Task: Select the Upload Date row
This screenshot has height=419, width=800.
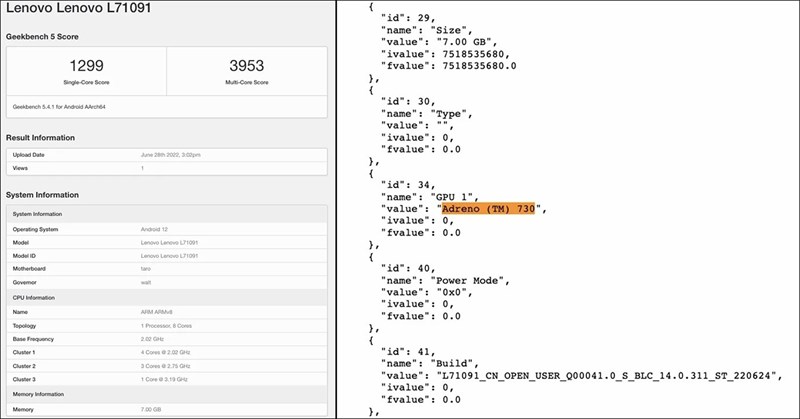Action: (165, 156)
